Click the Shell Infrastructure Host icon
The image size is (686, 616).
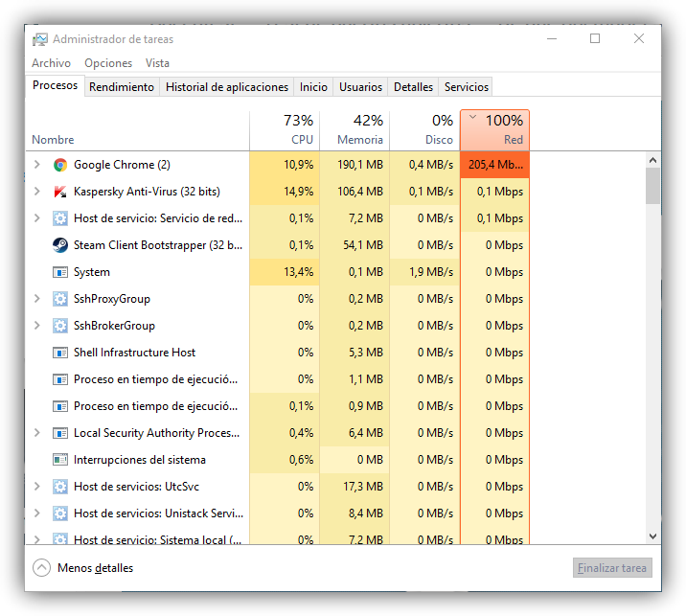60,353
